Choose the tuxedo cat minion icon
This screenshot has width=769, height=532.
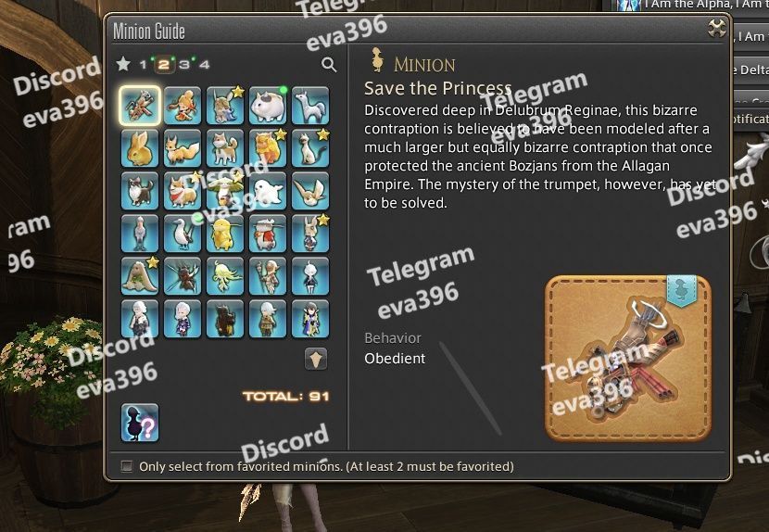point(140,191)
